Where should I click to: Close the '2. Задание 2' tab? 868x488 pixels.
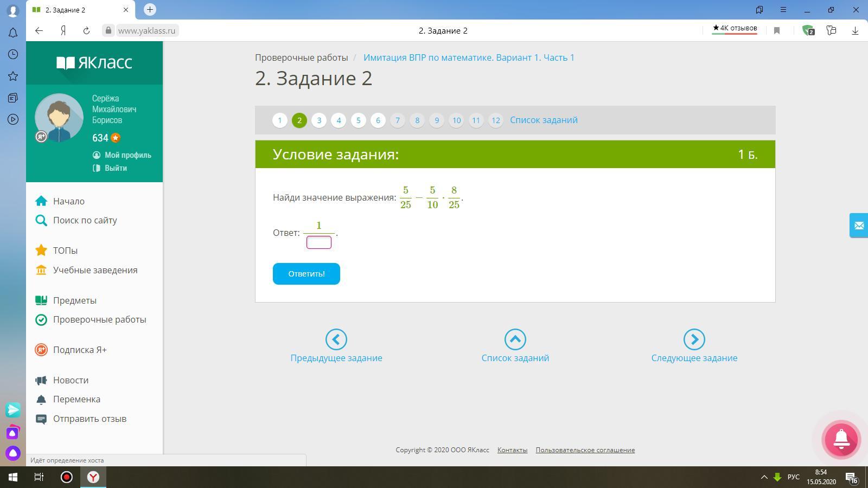[x=126, y=10]
